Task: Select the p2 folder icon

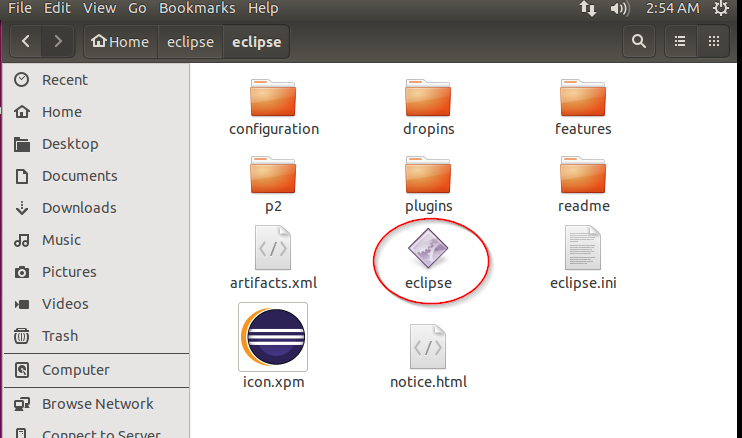Action: coord(273,175)
